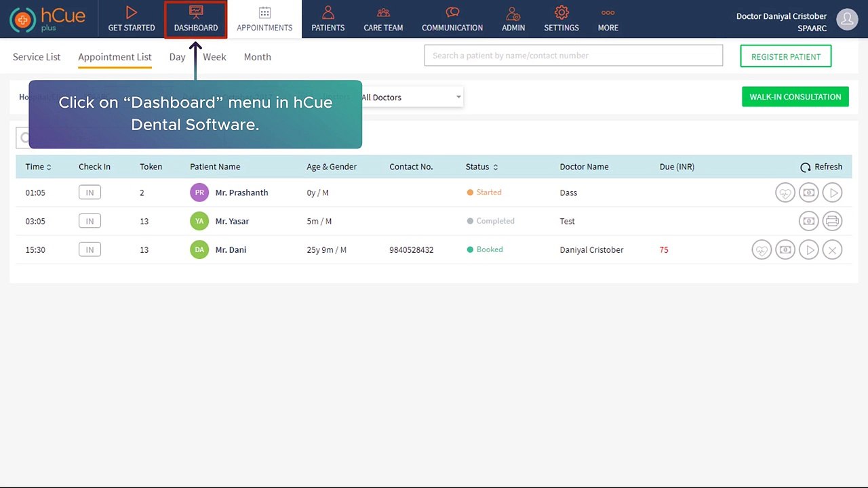Click the Token column header
Viewport: 868px width, 488px height.
(151, 167)
